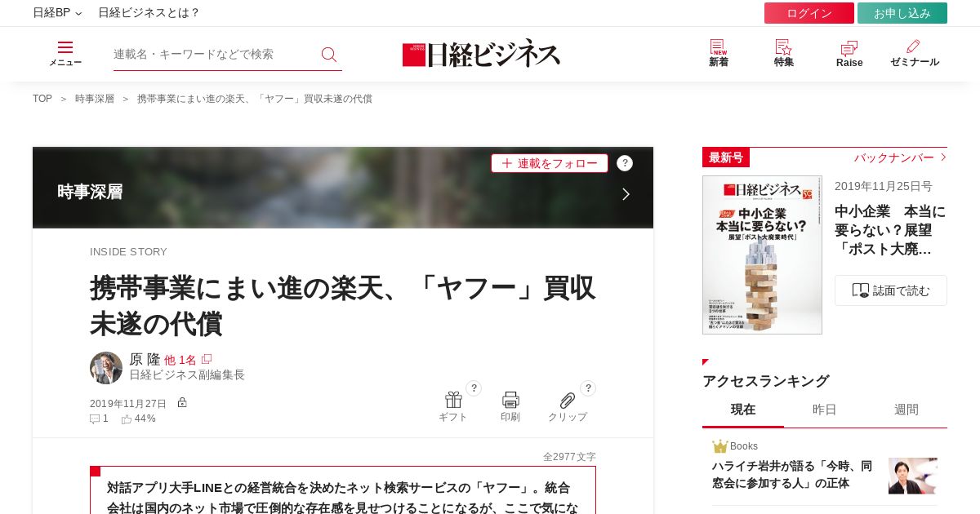Select the 週間 ranking tab

[906, 410]
